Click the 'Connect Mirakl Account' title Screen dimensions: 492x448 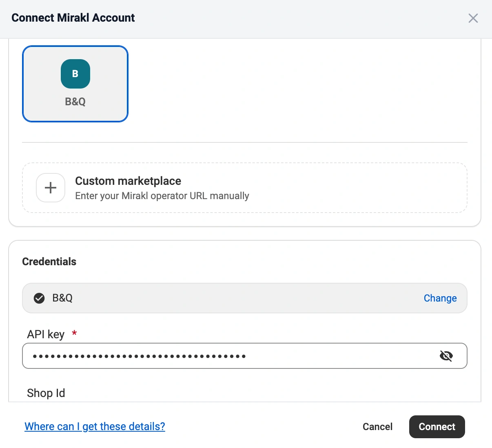[73, 18]
